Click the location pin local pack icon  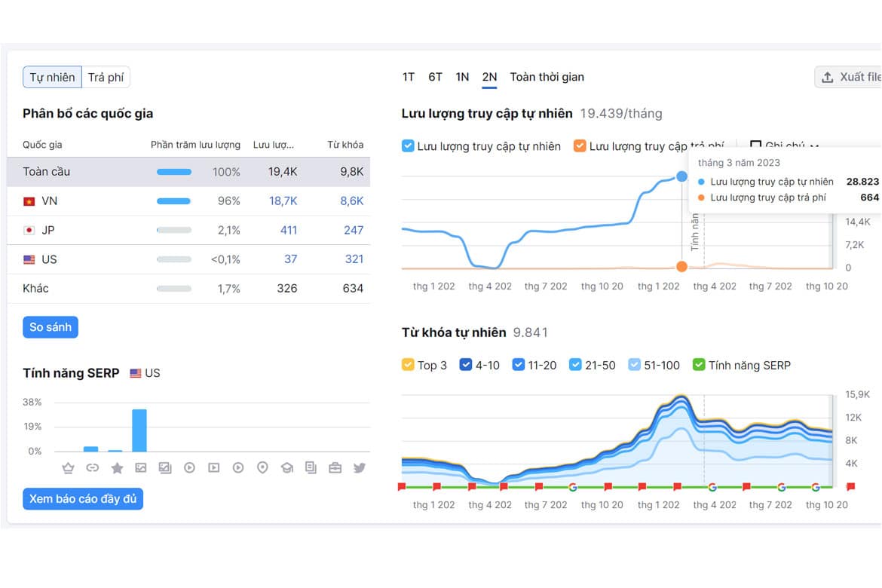[x=262, y=467]
